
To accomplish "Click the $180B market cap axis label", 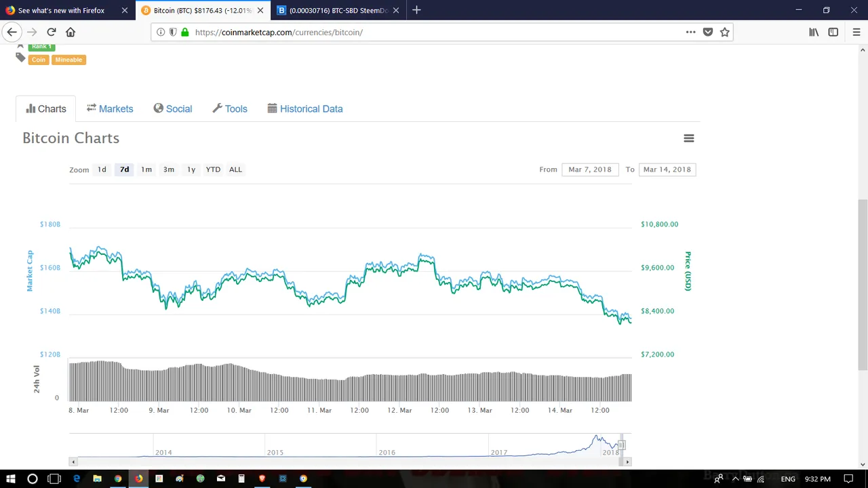I will 50,224.
